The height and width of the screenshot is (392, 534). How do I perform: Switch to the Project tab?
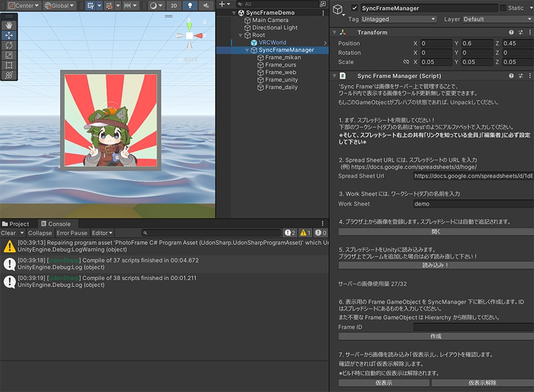[x=17, y=224]
